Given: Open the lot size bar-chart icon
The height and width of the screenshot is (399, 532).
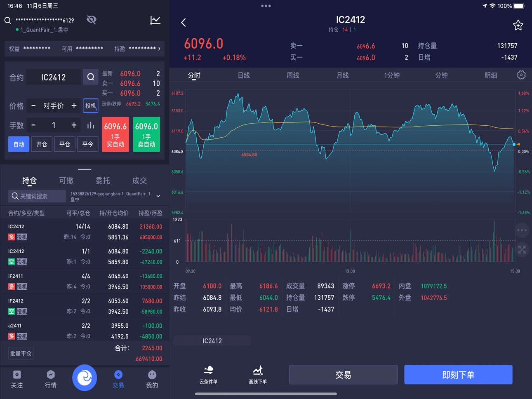Looking at the screenshot, I should [x=91, y=125].
